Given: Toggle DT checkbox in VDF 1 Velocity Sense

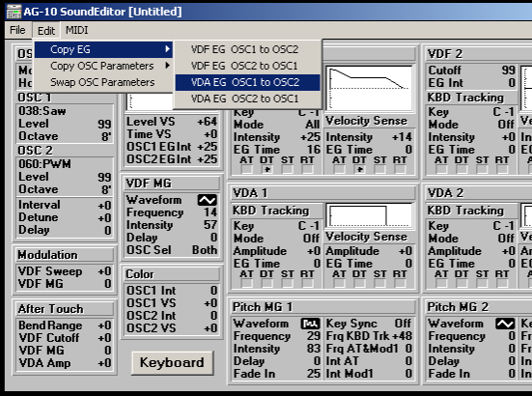Looking at the screenshot, I should (x=359, y=169).
